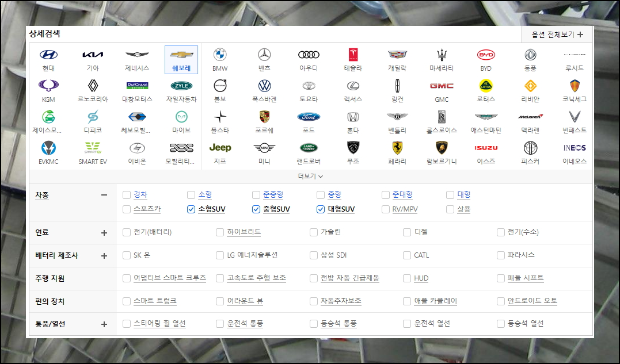This screenshot has height=364, width=620.
Task: Check the 애플 카플레이 checkbox
Action: [x=407, y=301]
